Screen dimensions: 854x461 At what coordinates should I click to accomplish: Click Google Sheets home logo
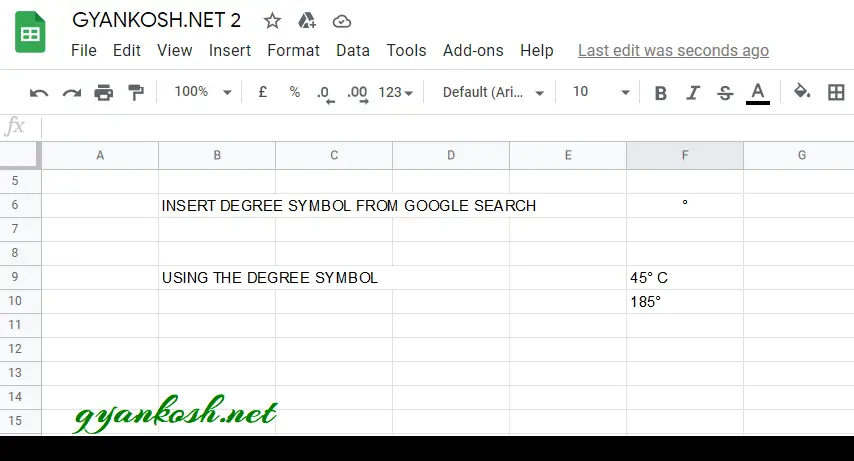(30, 32)
